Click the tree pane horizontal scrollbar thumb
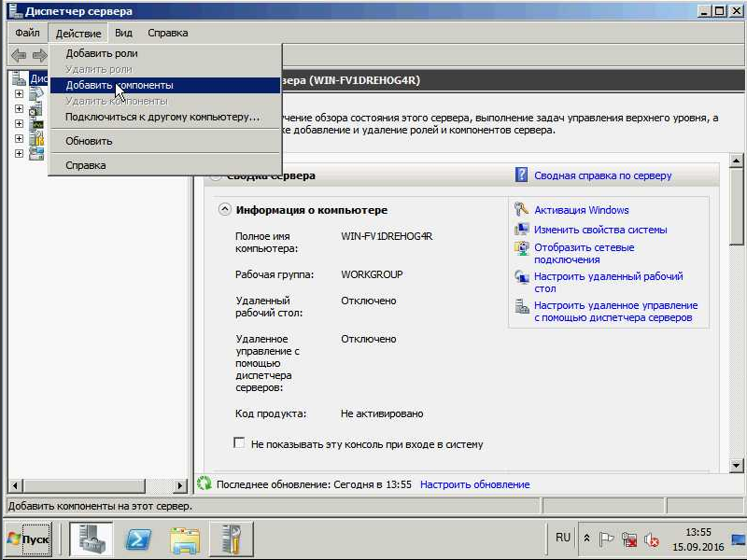The width and height of the screenshot is (747, 560). 84,485
